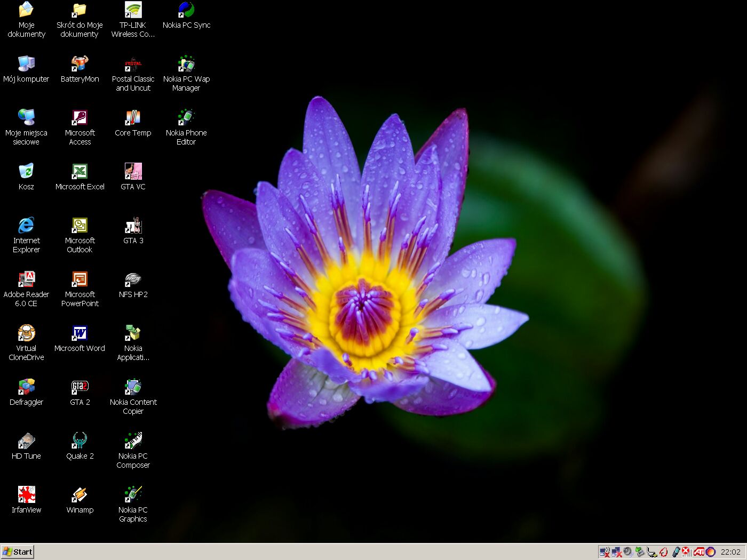
Task: Click the Nokia Applicati... installer icon
Action: [133, 333]
